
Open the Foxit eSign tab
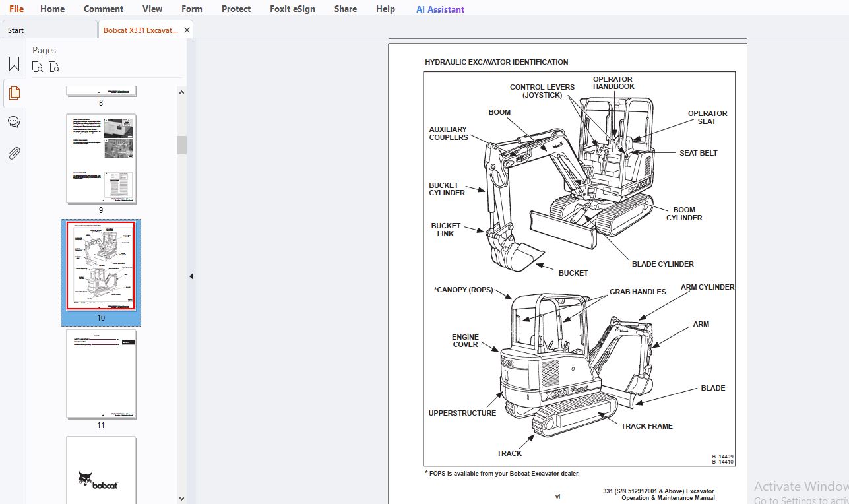(292, 9)
